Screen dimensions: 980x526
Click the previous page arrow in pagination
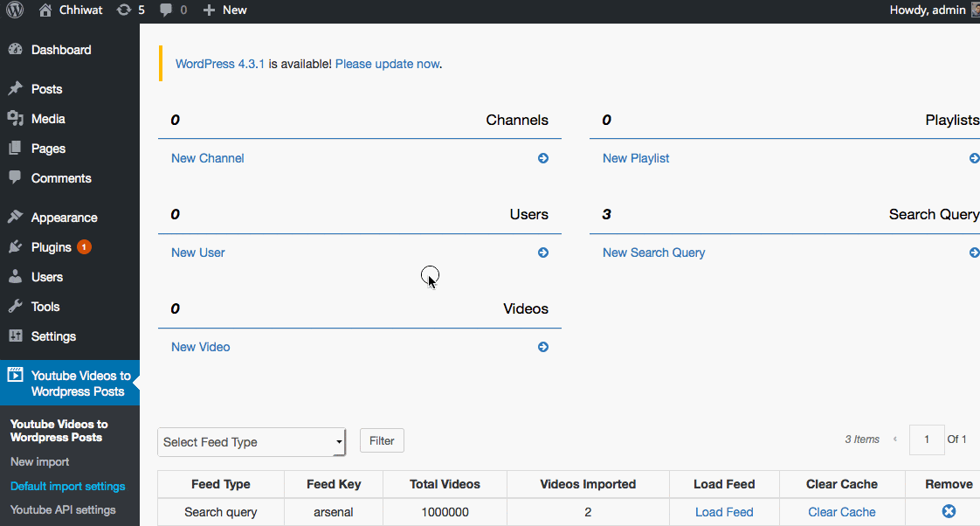coord(895,439)
